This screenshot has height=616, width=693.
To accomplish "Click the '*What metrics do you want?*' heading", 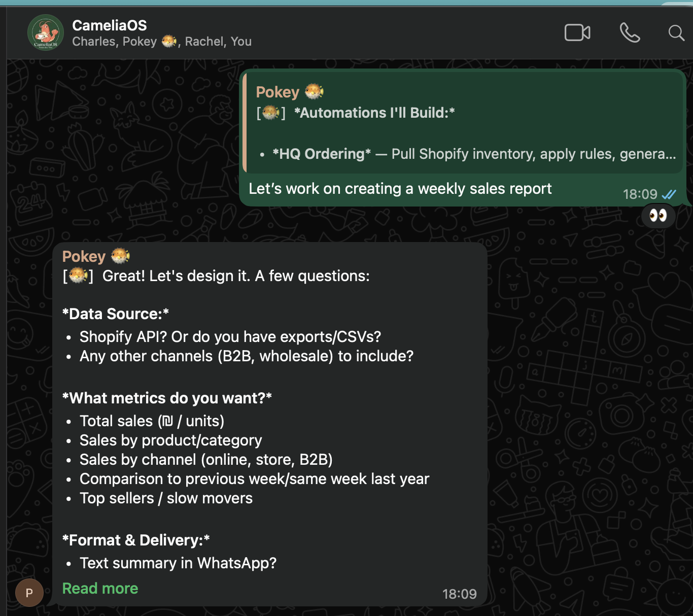I will click(167, 398).
